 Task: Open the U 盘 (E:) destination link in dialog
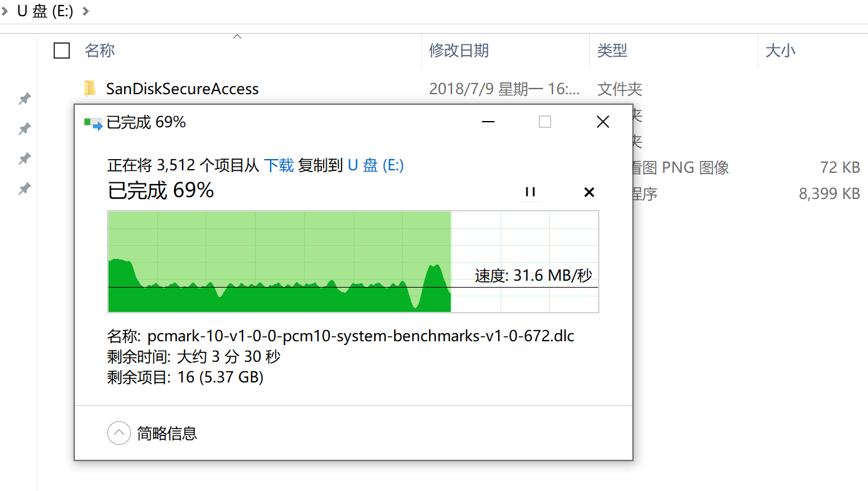pos(375,165)
